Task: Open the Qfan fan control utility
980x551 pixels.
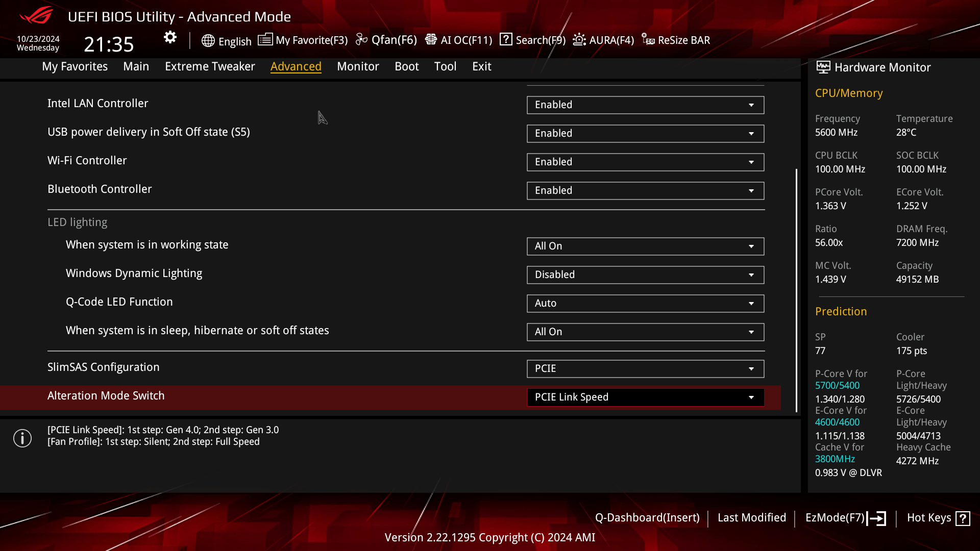Action: point(387,40)
